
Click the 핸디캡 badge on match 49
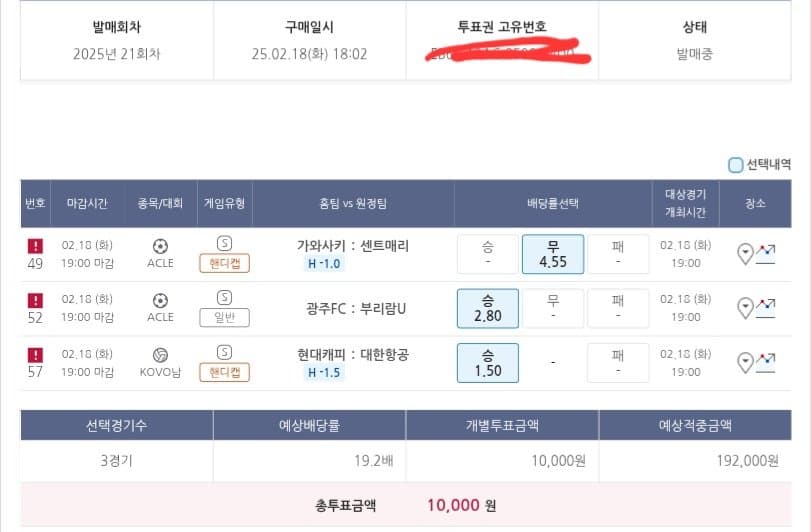pos(224,263)
